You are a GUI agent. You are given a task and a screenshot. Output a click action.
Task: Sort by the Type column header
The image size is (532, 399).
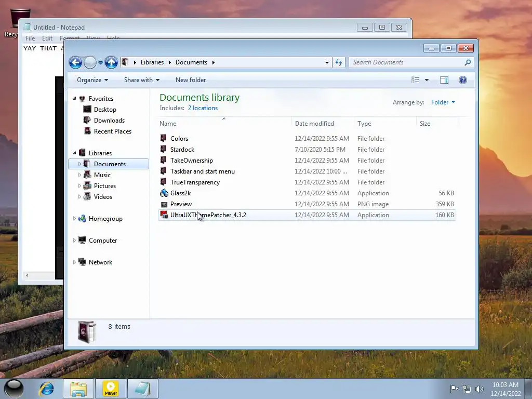[x=385, y=124]
